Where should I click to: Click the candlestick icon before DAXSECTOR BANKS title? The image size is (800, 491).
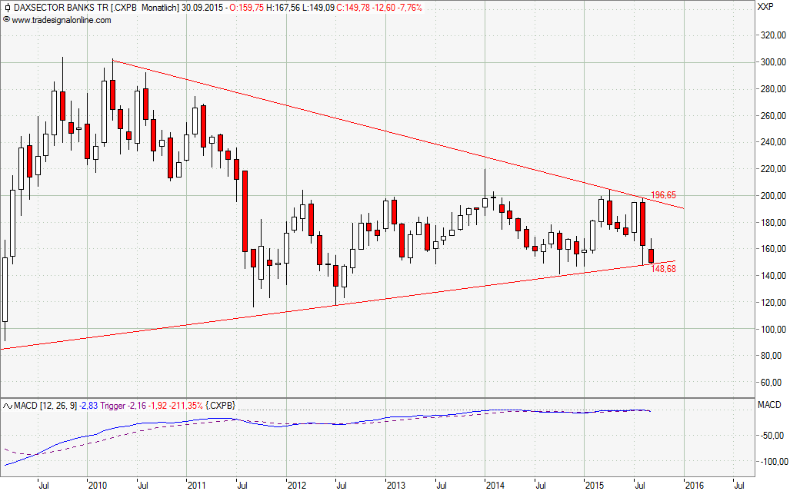pyautogui.click(x=6, y=7)
